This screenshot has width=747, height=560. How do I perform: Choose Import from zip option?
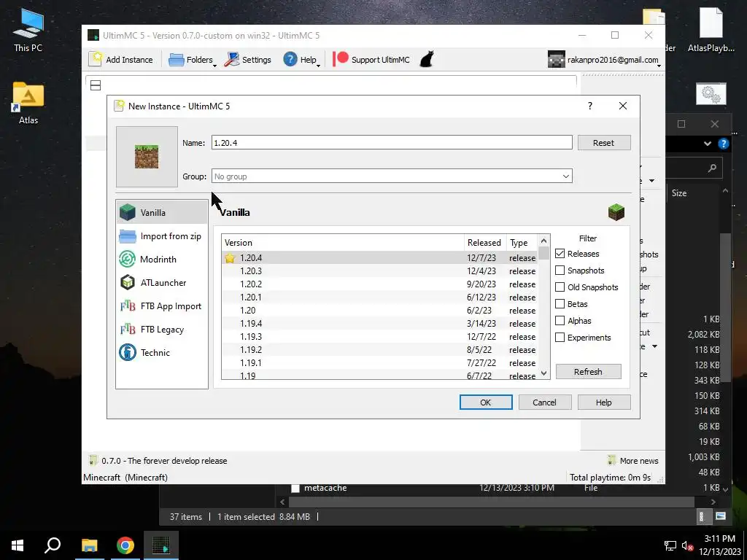161,236
